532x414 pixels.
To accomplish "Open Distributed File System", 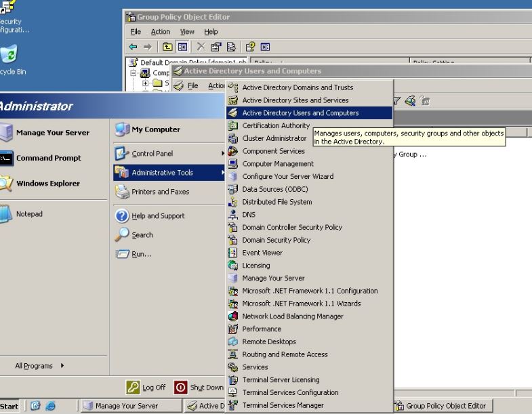I will click(x=310, y=202).
